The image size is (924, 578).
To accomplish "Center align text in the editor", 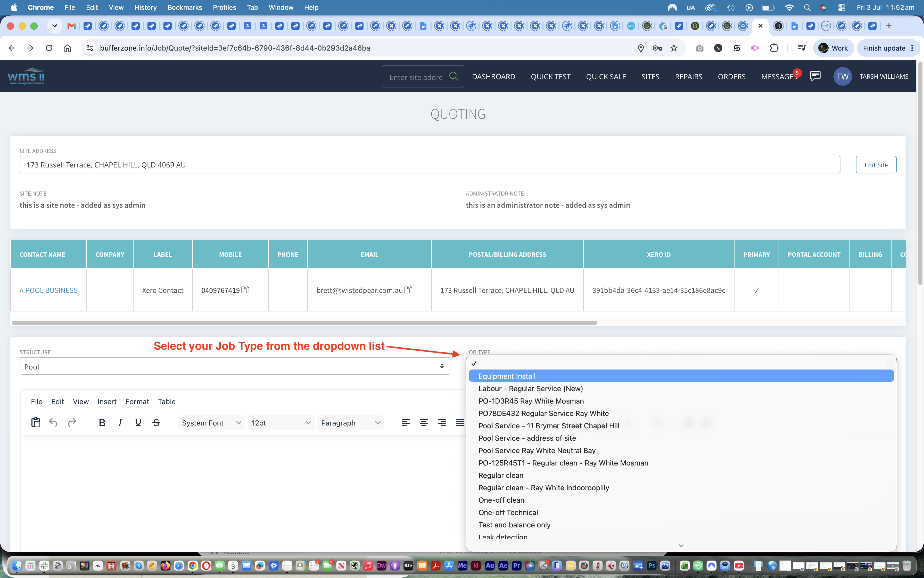I will coord(424,423).
